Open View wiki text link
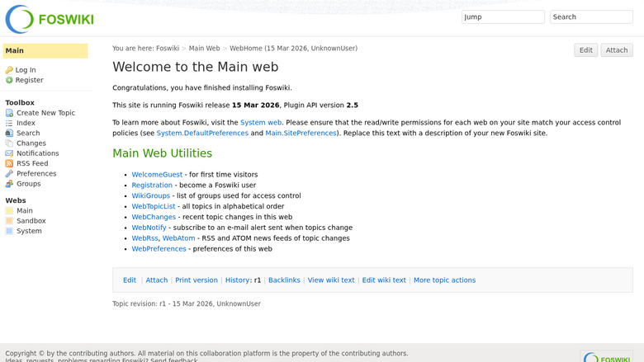This screenshot has height=362, width=644. pos(331,280)
